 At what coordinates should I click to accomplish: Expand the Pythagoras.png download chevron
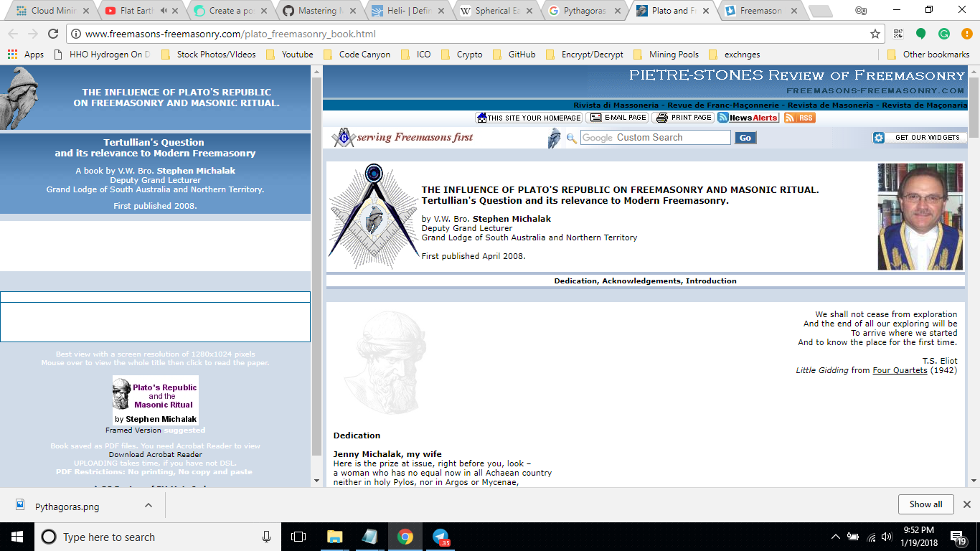click(x=148, y=504)
